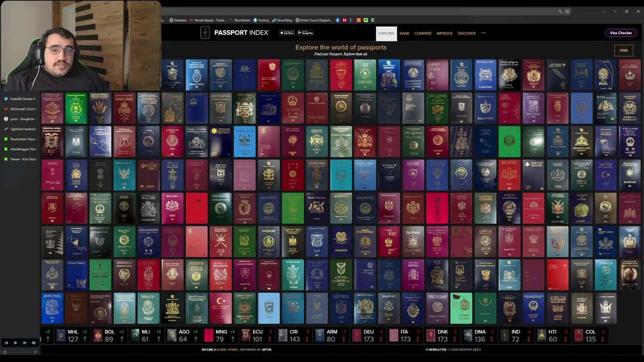This screenshot has width=644, height=362.
Task: Open the GLOBAL CITIZEN footer link
Action: click(x=226, y=349)
